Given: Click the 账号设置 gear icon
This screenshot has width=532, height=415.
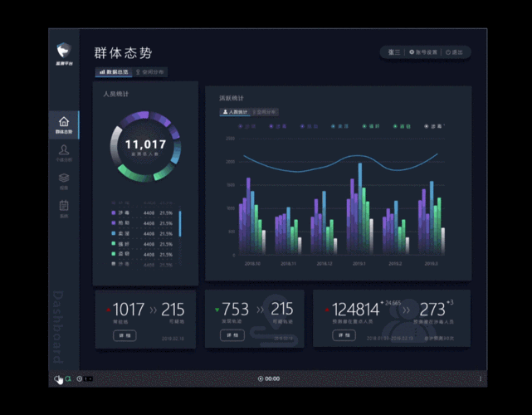Looking at the screenshot, I should pos(412,52).
